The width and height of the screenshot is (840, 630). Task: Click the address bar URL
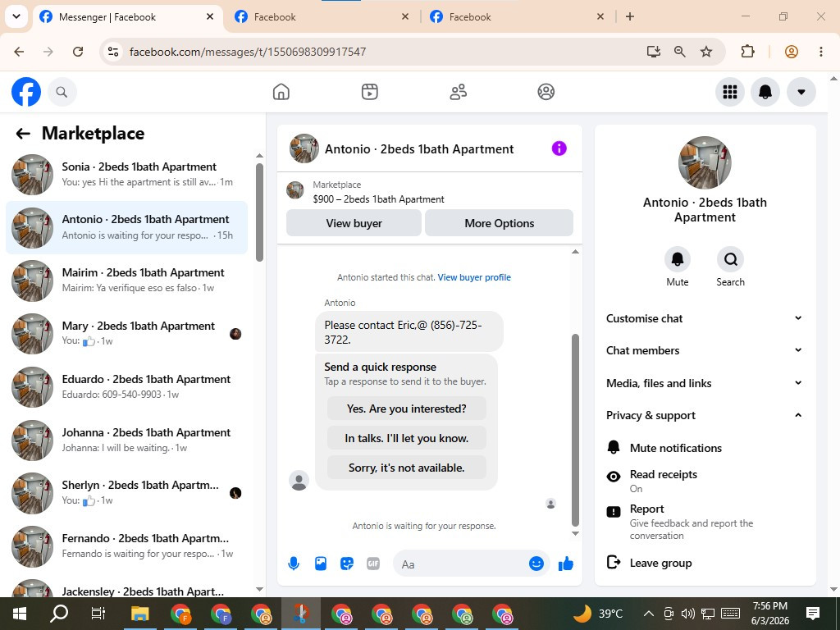[248, 52]
